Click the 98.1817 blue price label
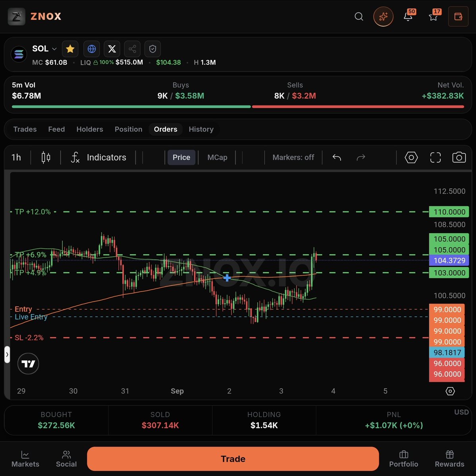476x476 pixels. tap(447, 353)
